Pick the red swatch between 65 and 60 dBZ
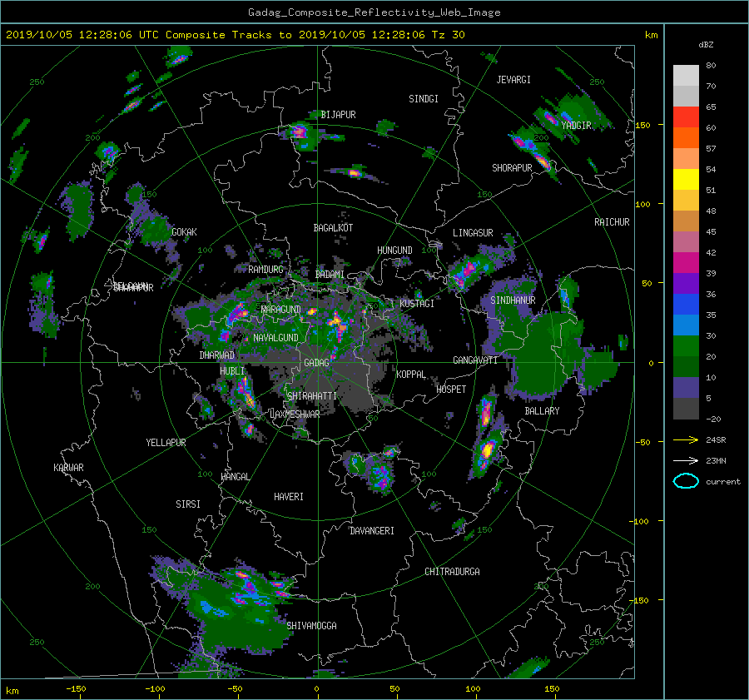Screen dimensions: 749x700 tap(686, 117)
